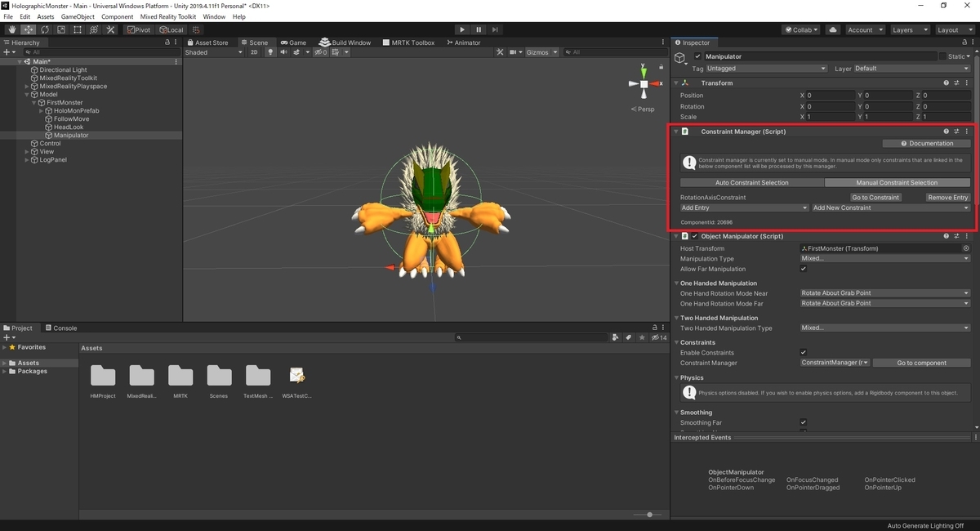Open the Collab dropdown
The width and height of the screenshot is (980, 531).
coord(802,29)
